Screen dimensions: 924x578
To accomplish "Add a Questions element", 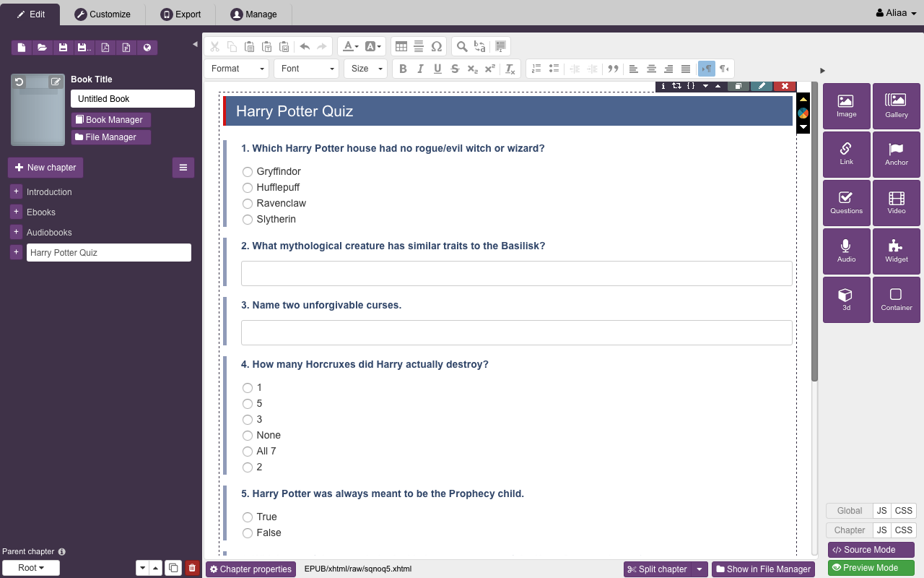I will [846, 202].
